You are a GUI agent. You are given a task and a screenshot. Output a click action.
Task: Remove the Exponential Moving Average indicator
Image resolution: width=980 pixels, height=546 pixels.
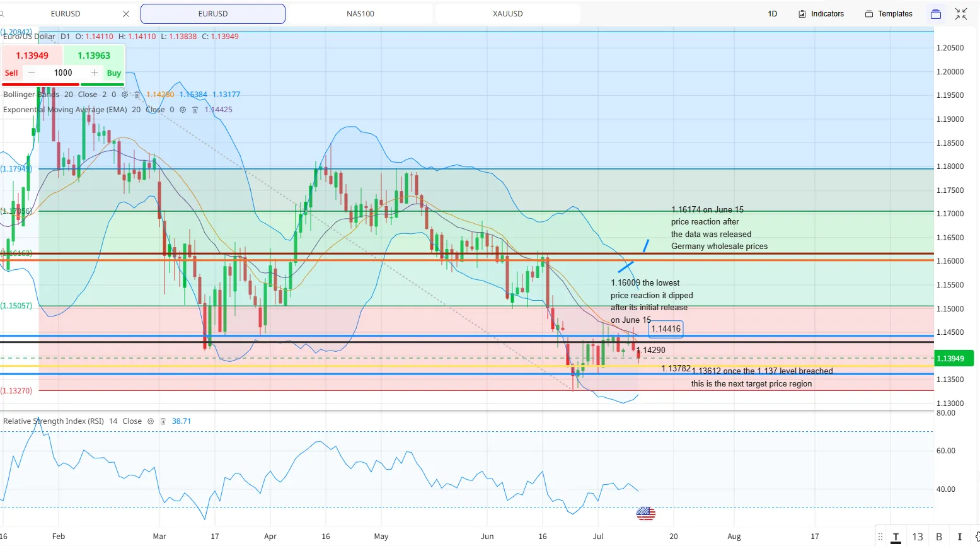195,110
